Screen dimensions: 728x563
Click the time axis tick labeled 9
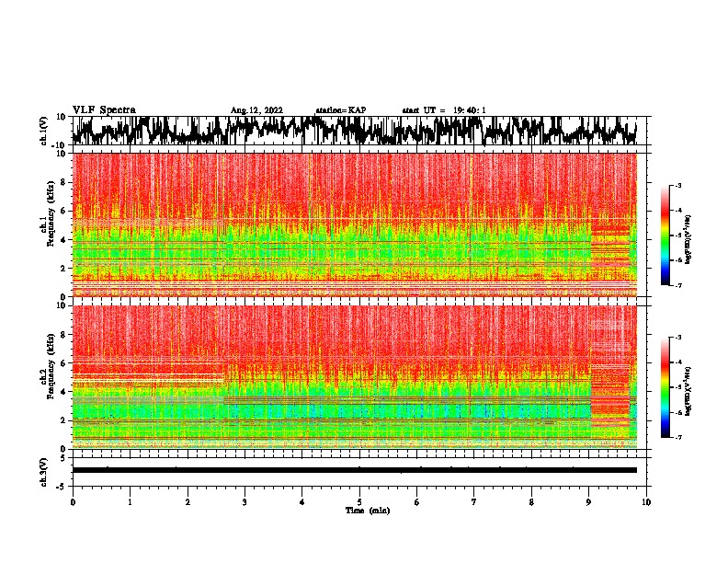[588, 502]
